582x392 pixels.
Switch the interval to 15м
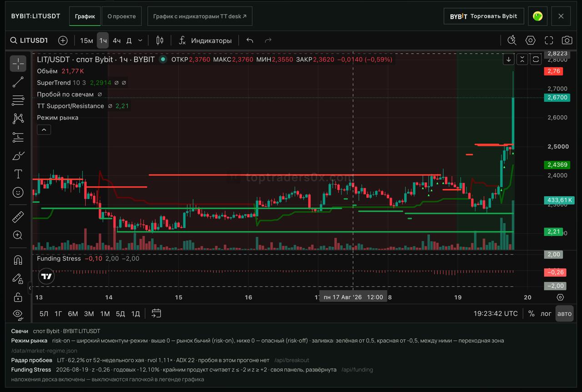click(x=86, y=40)
